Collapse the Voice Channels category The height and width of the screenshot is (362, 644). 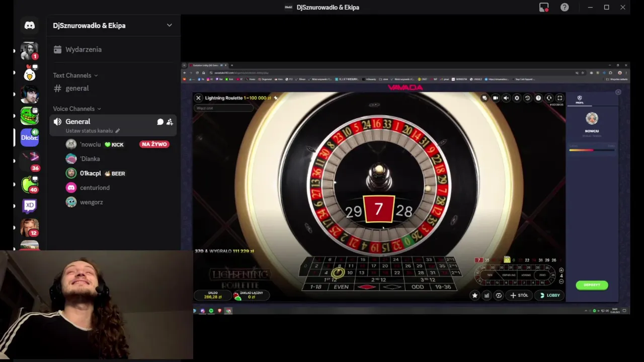pyautogui.click(x=77, y=109)
